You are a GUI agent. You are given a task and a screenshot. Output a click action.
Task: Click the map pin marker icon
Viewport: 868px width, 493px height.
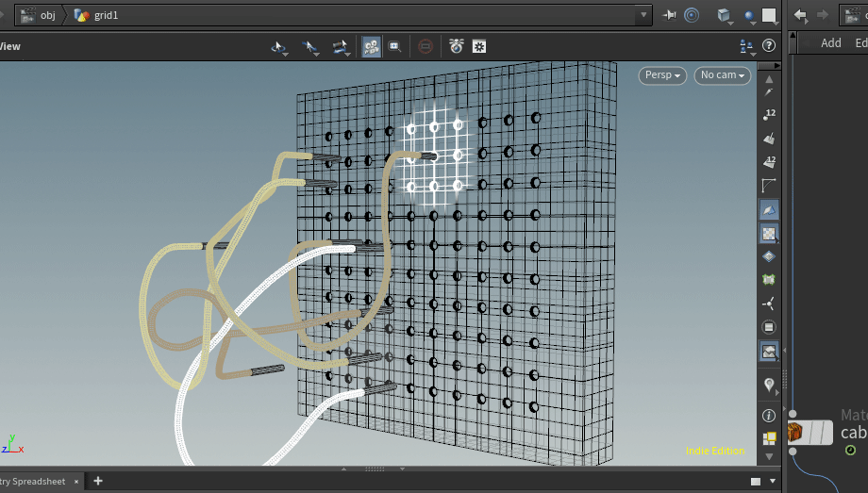click(x=769, y=385)
